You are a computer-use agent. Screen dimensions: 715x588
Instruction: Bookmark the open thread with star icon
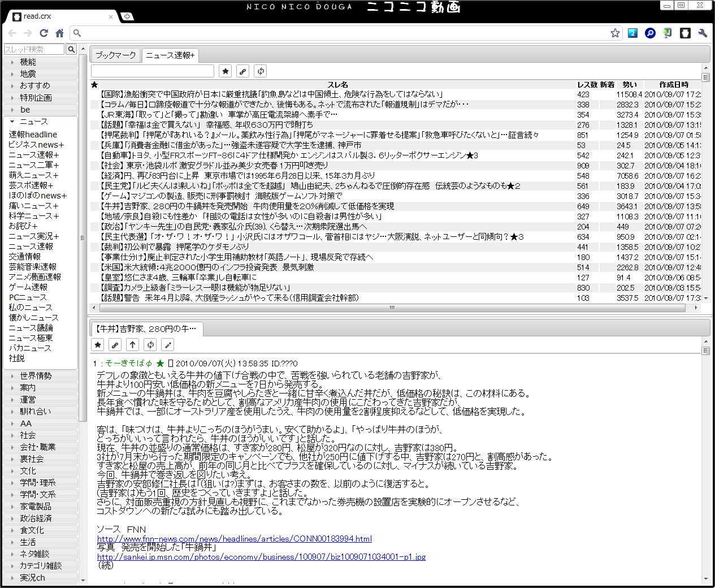(x=98, y=345)
